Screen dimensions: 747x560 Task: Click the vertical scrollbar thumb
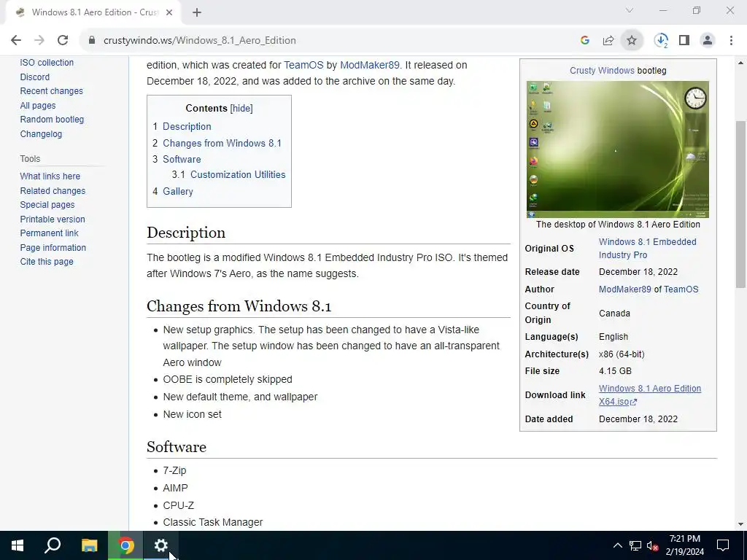point(740,204)
